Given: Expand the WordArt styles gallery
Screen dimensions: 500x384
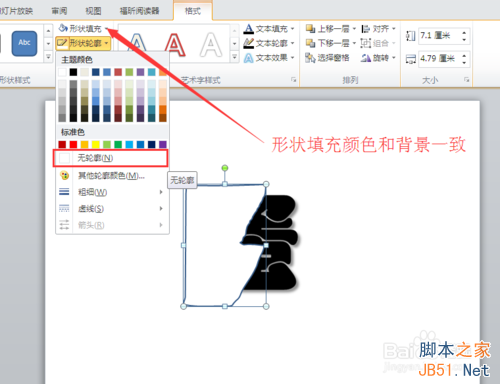Looking at the screenshot, I should [x=235, y=57].
